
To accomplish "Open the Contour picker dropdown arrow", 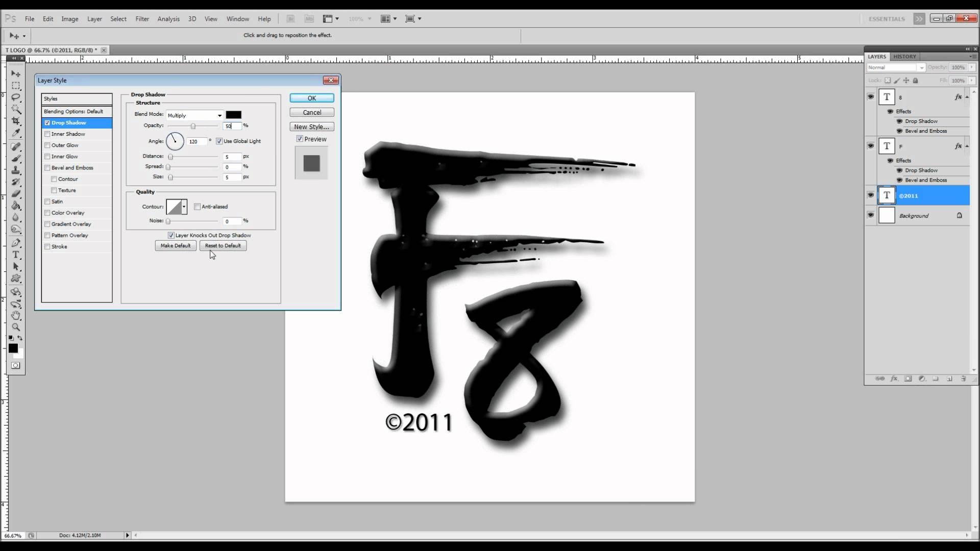I will coord(184,207).
